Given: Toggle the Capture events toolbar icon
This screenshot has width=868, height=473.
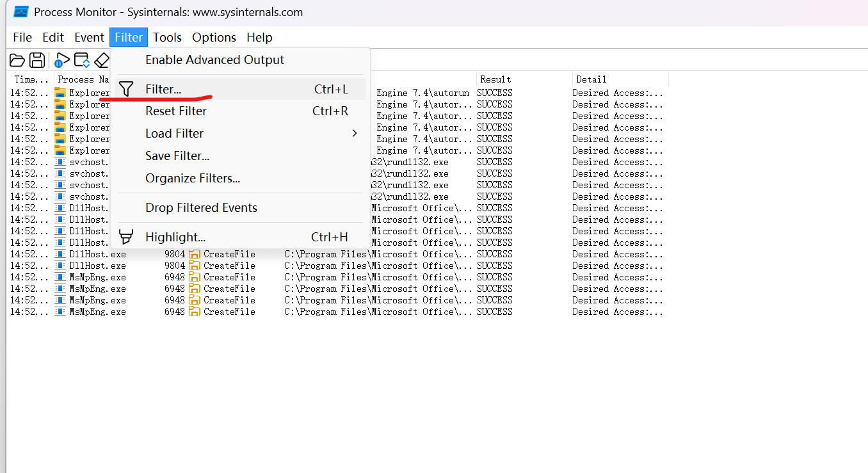Looking at the screenshot, I should coord(61,61).
